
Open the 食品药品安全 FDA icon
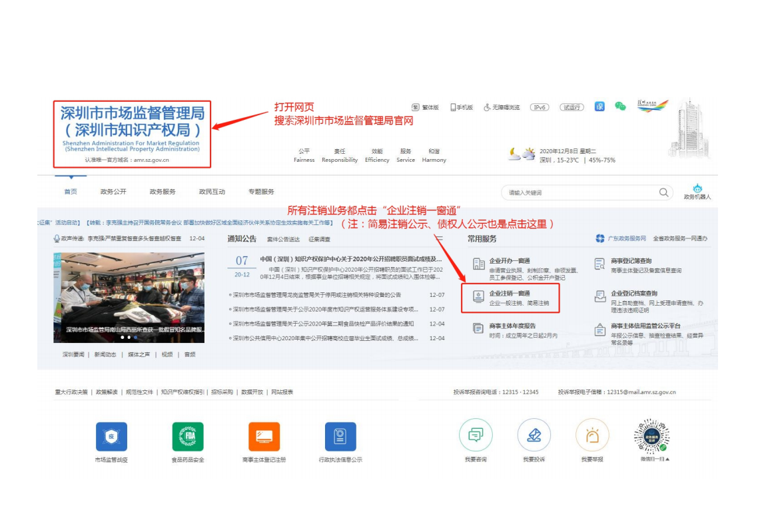(x=188, y=436)
